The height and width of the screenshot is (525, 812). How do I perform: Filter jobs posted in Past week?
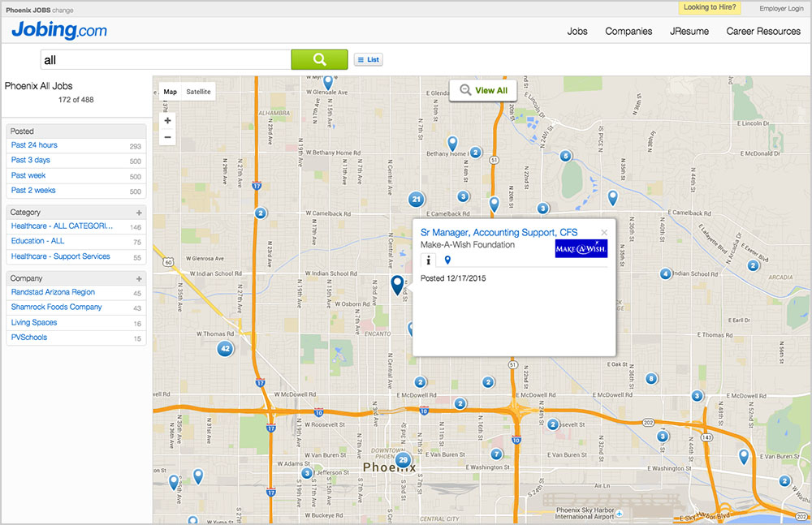28,175
